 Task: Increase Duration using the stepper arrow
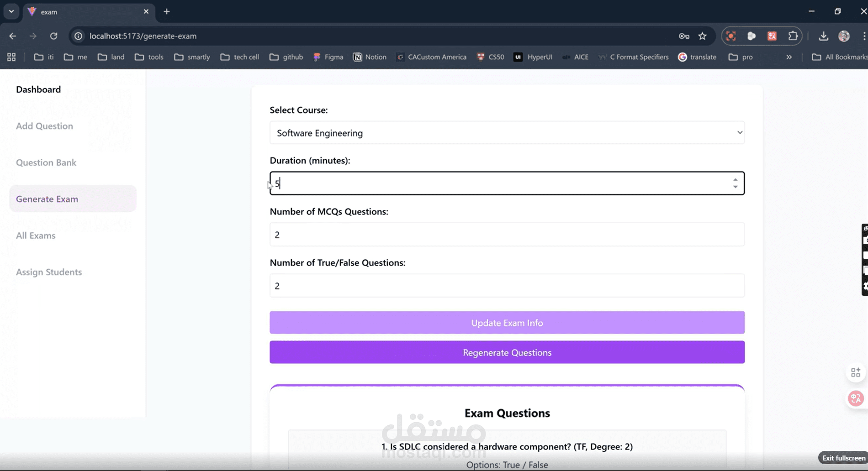[x=735, y=180]
